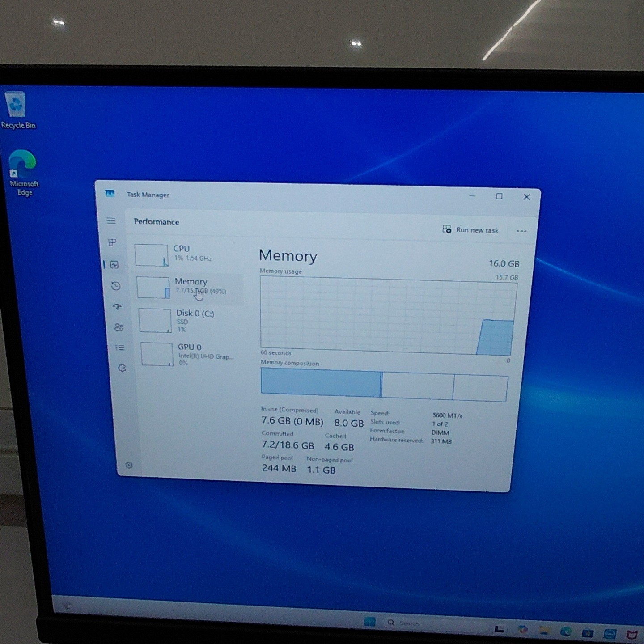The width and height of the screenshot is (644, 644).
Task: Open the Users sidebar icon
Action: click(119, 327)
